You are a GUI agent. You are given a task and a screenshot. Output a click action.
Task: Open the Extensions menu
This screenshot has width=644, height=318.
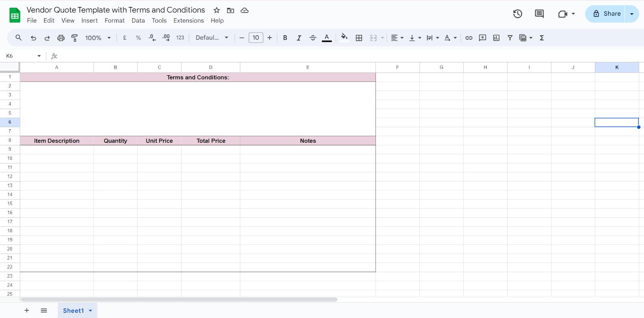coord(188,21)
